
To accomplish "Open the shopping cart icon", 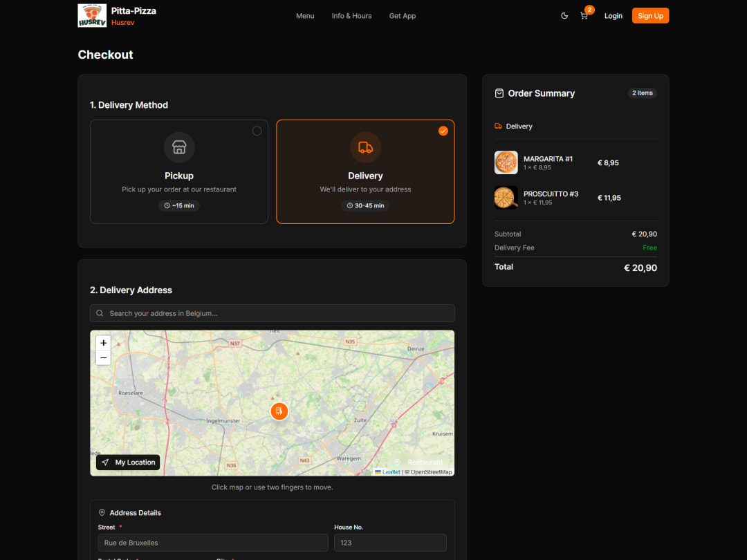I will 584,16.
